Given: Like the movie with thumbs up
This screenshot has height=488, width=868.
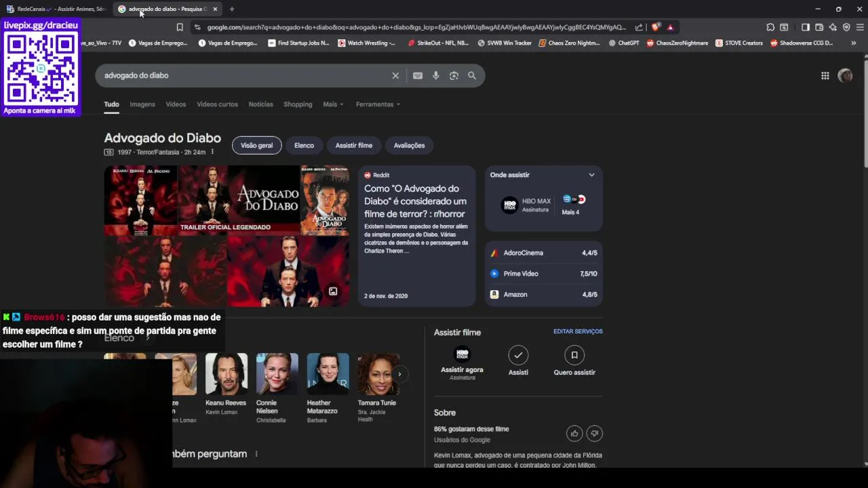Looking at the screenshot, I should 574,433.
